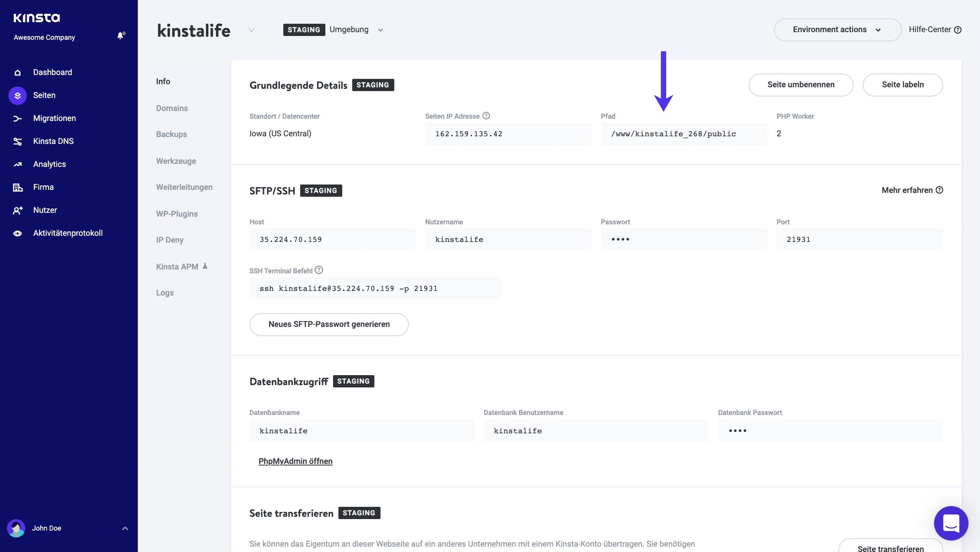Select the Pfad path field
980x552 pixels.
pyautogui.click(x=683, y=134)
